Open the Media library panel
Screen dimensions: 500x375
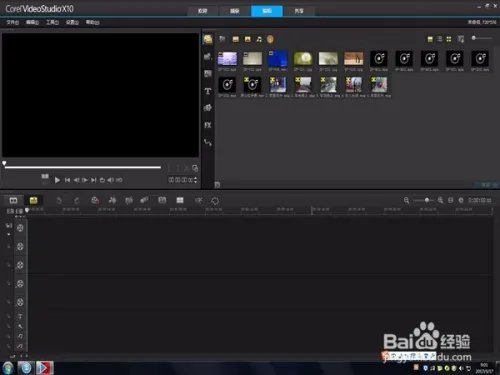[x=208, y=39]
